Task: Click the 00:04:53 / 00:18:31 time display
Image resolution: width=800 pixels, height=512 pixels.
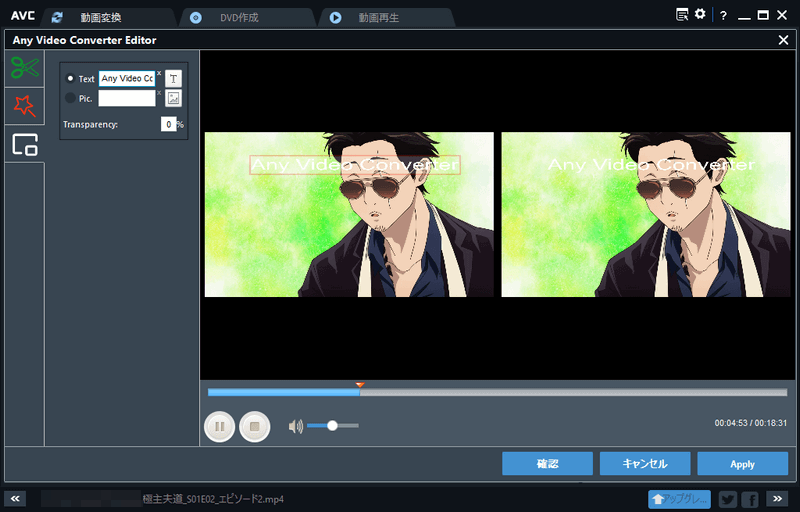Action: [751, 423]
